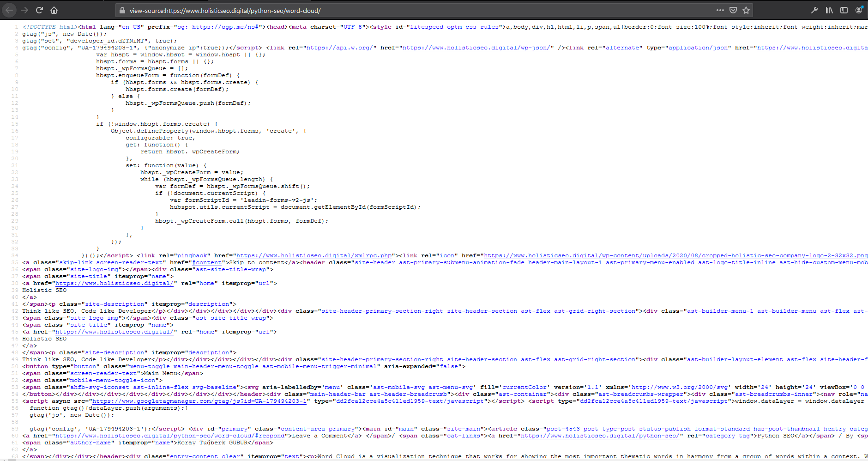Open the Library panel
The image size is (868, 461).
[x=829, y=10]
